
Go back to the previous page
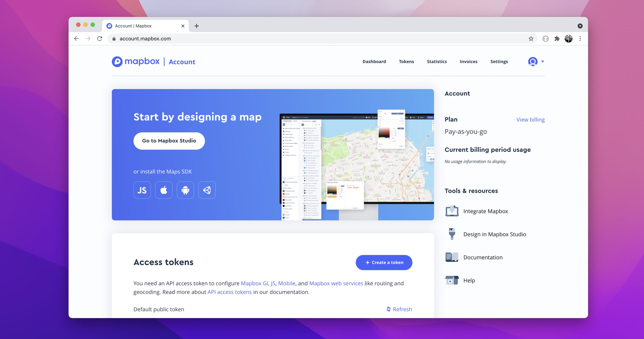(77, 38)
